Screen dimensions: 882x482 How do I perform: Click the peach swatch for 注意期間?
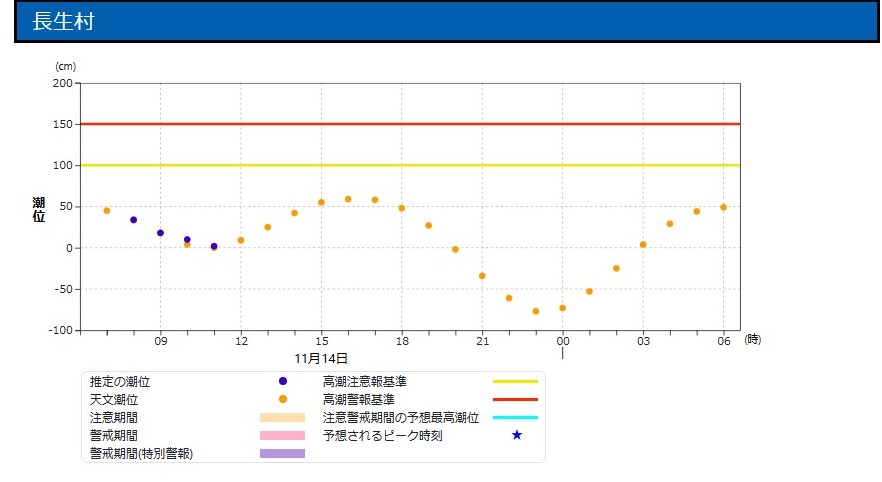click(x=282, y=417)
